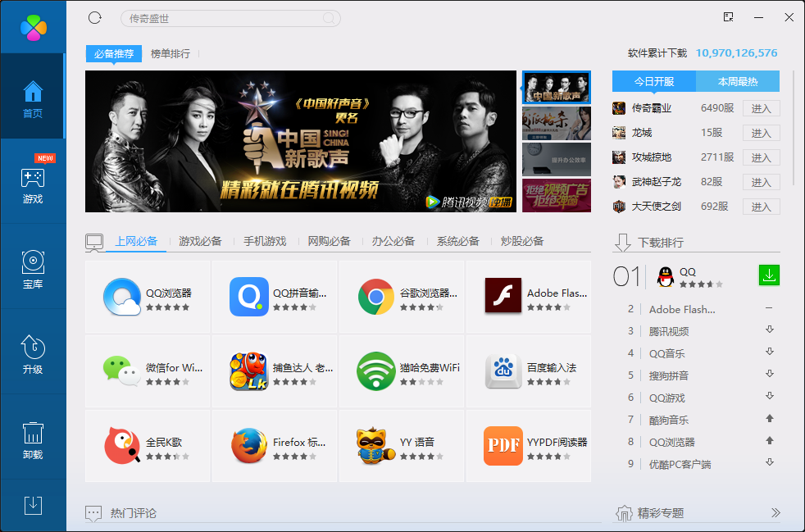
Task: Expand 精彩专题 with double chevron
Action: pyautogui.click(x=775, y=512)
